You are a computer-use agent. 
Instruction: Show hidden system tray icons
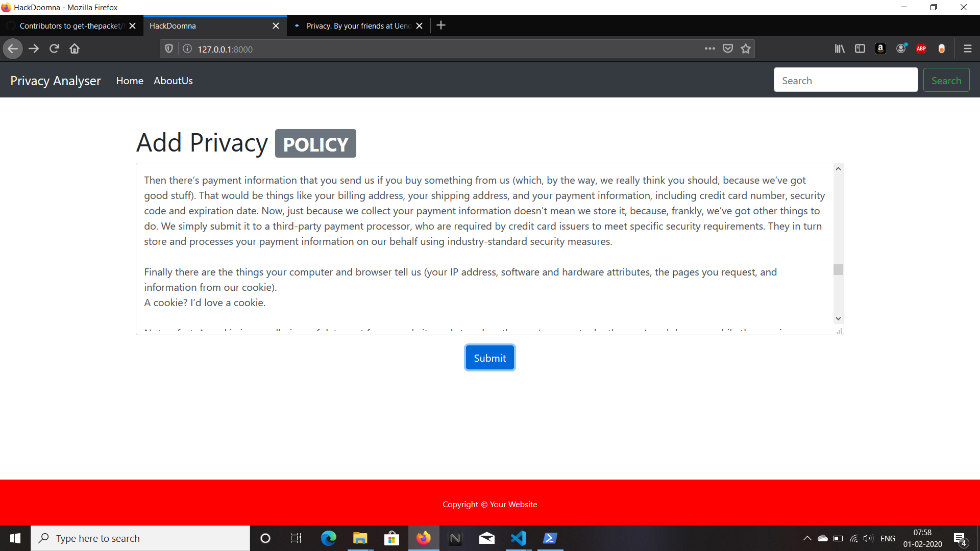[x=807, y=538]
